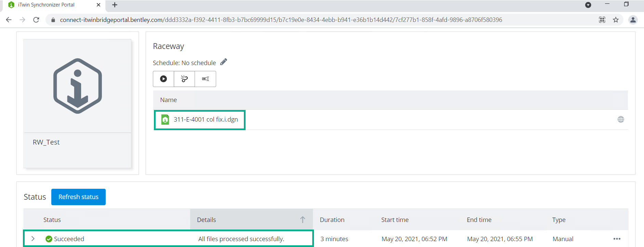Open a new browser tab
The image size is (644, 247).
pos(115,5)
